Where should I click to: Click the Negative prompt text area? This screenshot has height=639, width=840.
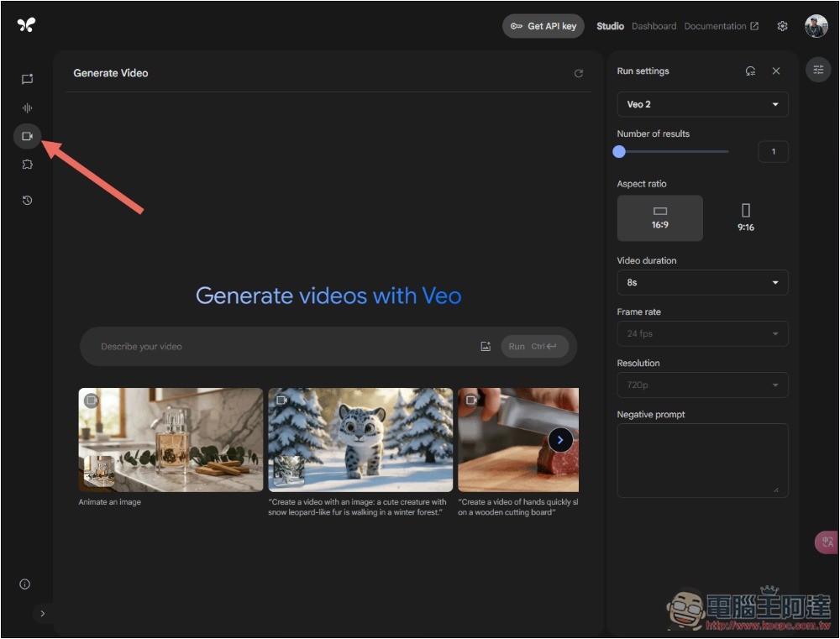pyautogui.click(x=702, y=461)
